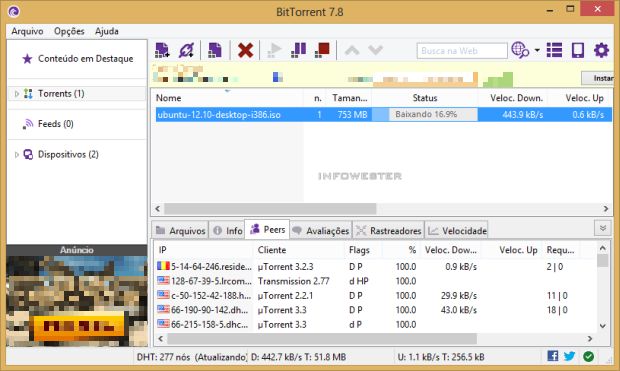Viewport: 620px width, 371px height.
Task: Click the Facebook icon in status bar
Action: coord(553,356)
